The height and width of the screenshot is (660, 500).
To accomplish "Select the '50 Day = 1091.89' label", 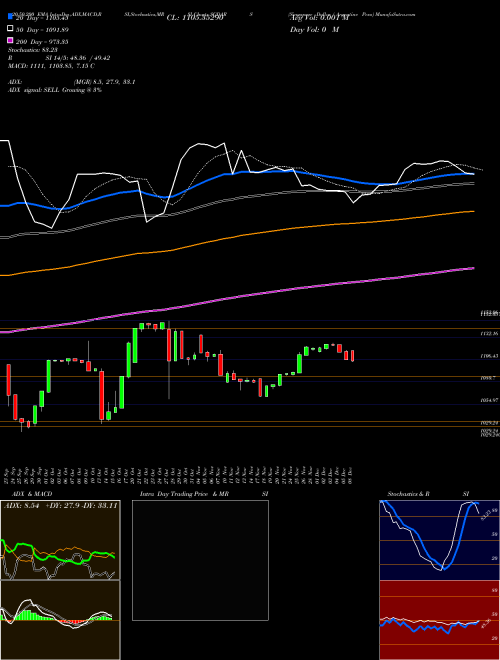I will [x=42, y=30].
